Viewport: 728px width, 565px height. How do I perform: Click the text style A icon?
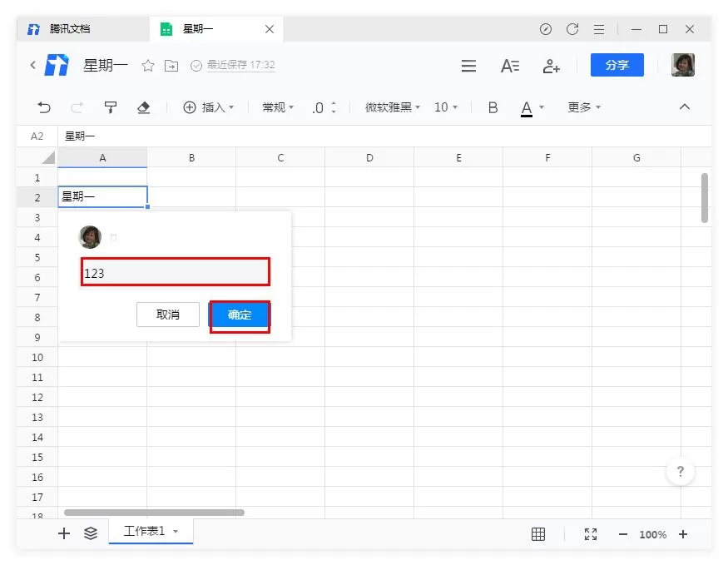point(510,66)
